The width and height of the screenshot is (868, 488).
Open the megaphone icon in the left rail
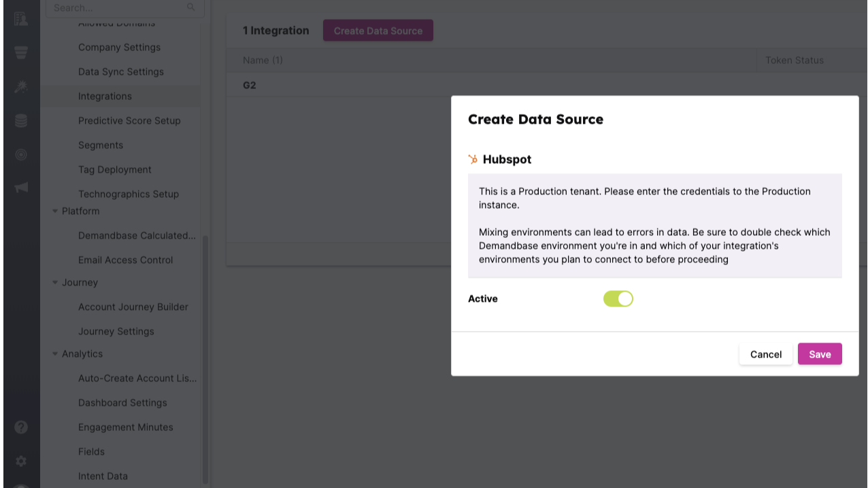coord(20,188)
